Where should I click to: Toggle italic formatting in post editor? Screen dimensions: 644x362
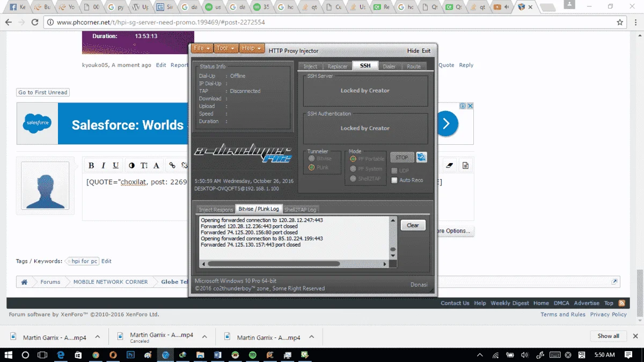(103, 166)
